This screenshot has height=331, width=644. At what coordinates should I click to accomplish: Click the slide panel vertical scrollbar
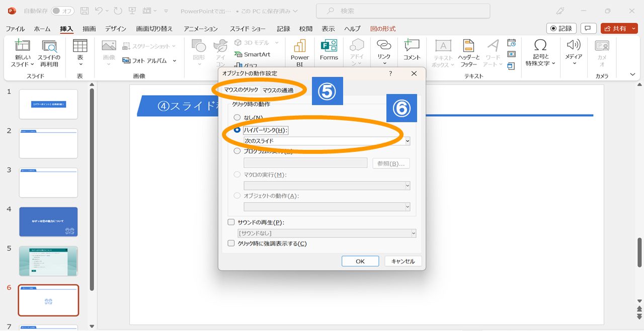[92, 190]
